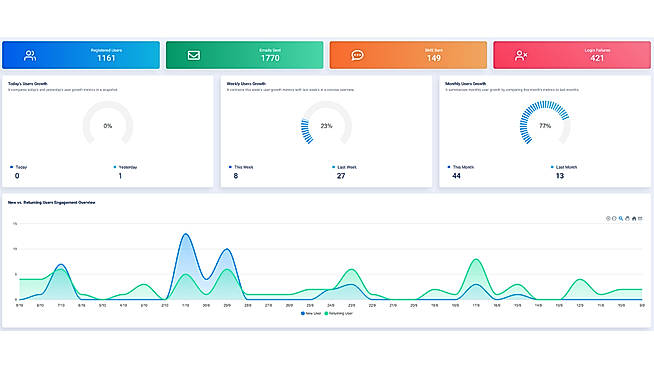The image size is (654, 368).
Task: Click the 0% today growth gauge
Action: (108, 124)
